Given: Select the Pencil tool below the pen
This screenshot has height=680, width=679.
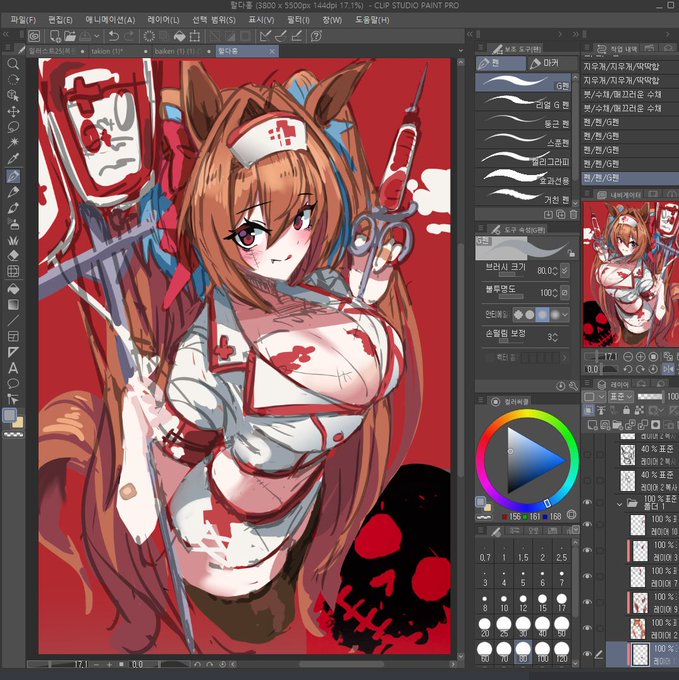Looking at the screenshot, I should [x=13, y=192].
